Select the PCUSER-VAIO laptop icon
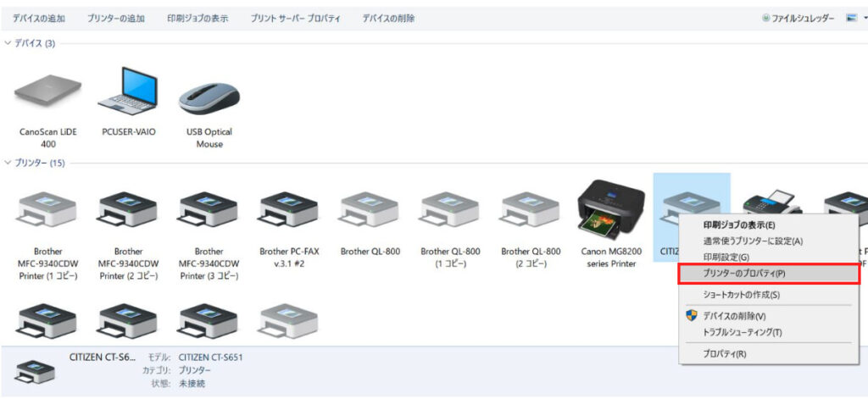Screen dimensions: 868x399 pos(128,90)
